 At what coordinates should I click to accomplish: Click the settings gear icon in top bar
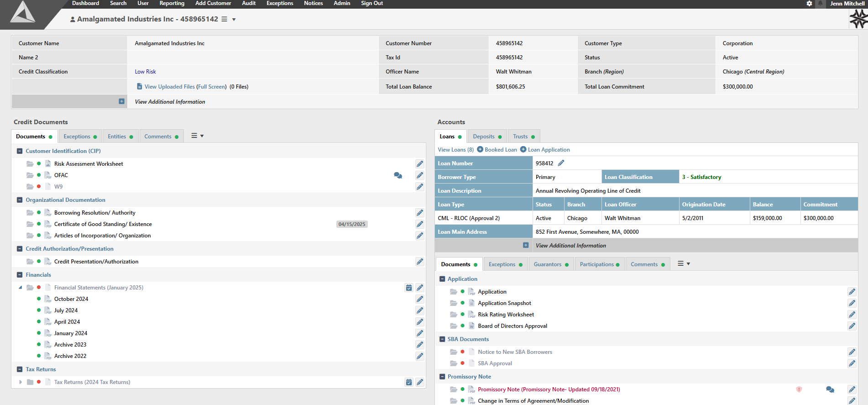(x=809, y=4)
